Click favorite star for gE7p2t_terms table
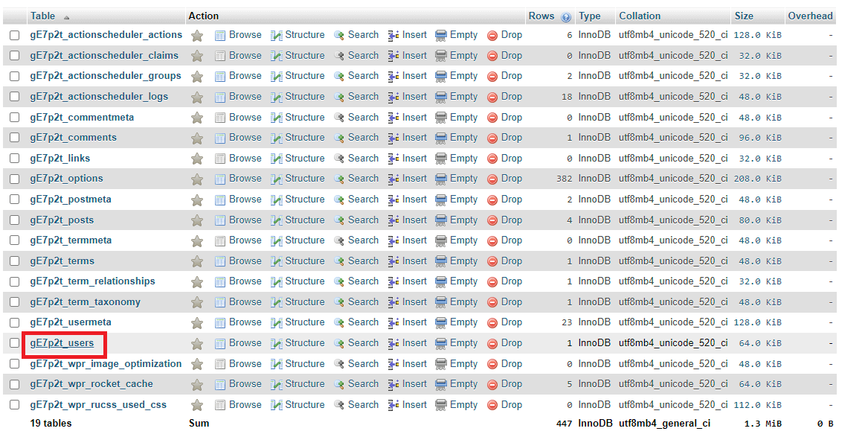868x437 pixels. [197, 261]
